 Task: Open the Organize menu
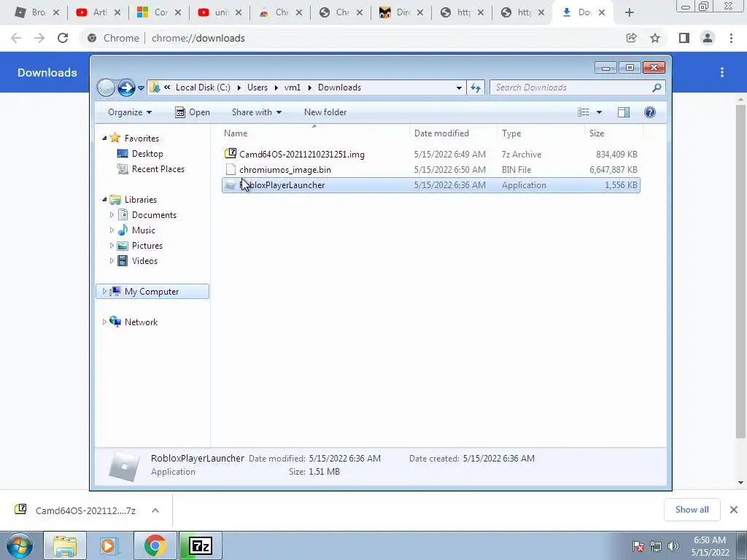pos(130,112)
